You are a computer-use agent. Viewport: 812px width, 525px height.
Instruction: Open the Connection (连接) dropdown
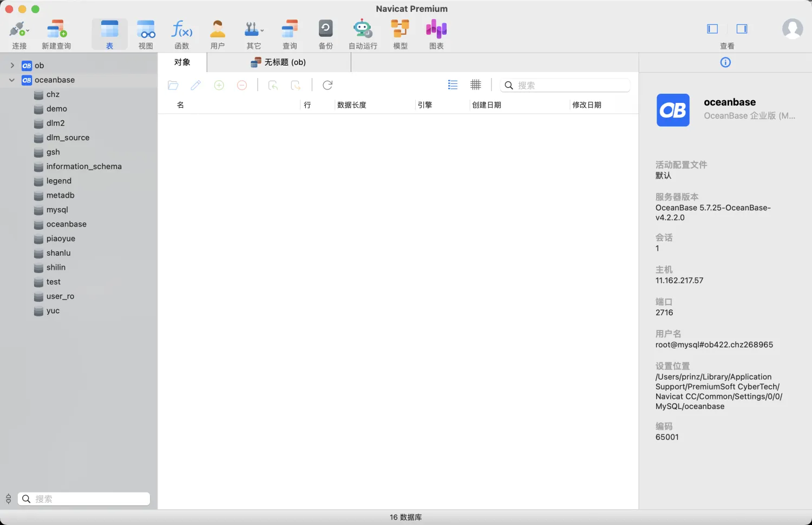(x=19, y=29)
